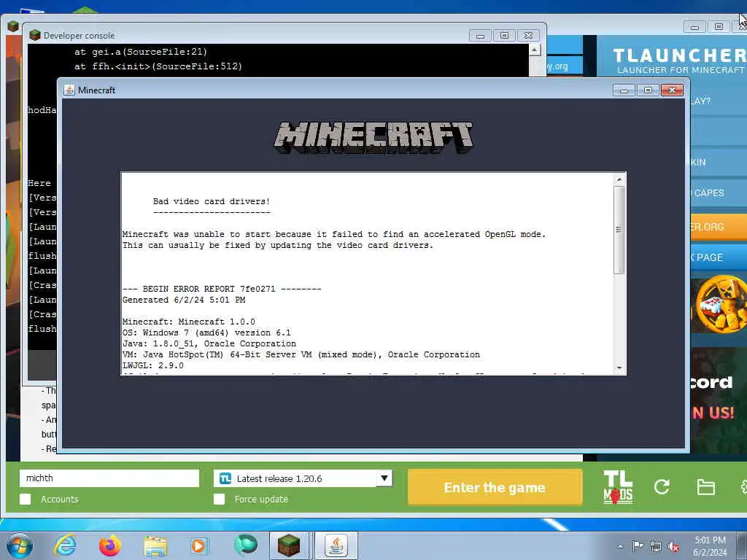747x560 pixels.
Task: Click the Enter the game button
Action: pos(495,487)
